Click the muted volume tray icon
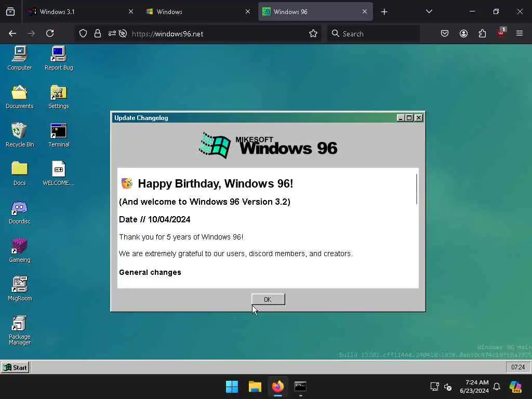Screen dimensions: 532x399 [x=448, y=387]
